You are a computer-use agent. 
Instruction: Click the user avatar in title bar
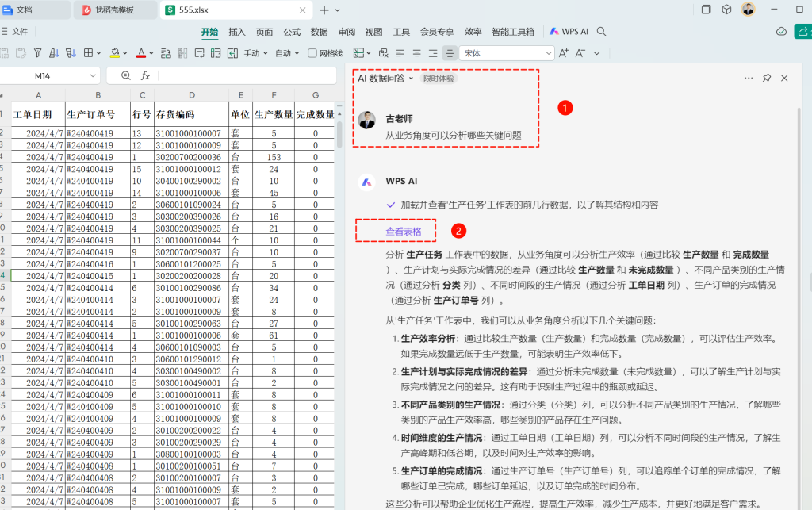[748, 10]
